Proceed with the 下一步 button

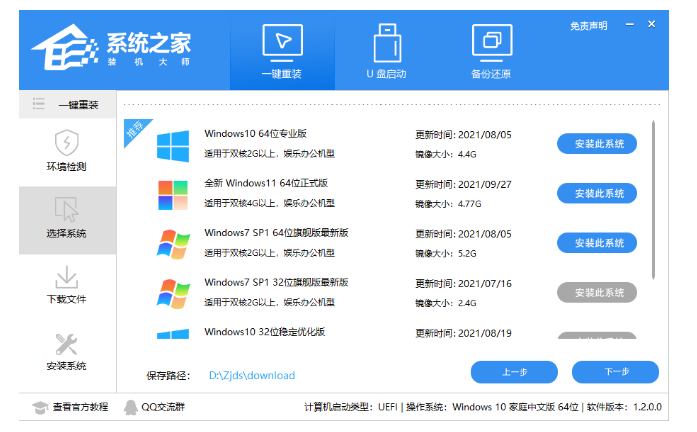tap(615, 372)
